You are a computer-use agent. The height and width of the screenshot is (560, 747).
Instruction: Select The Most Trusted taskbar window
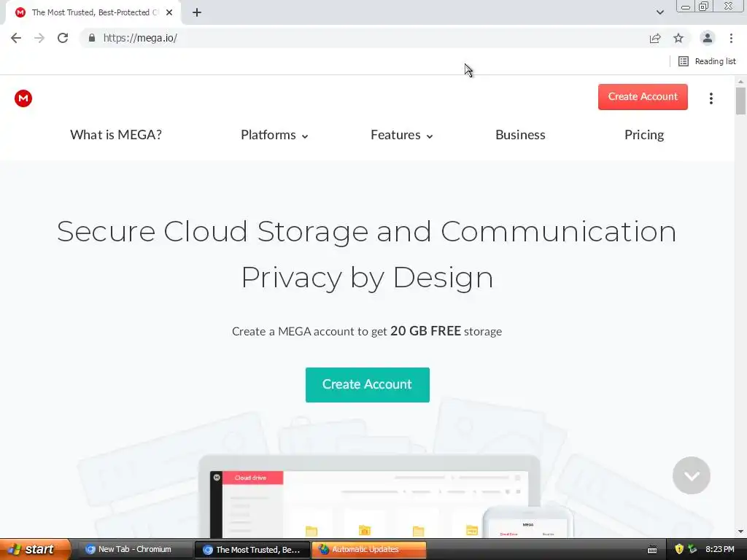click(x=252, y=550)
